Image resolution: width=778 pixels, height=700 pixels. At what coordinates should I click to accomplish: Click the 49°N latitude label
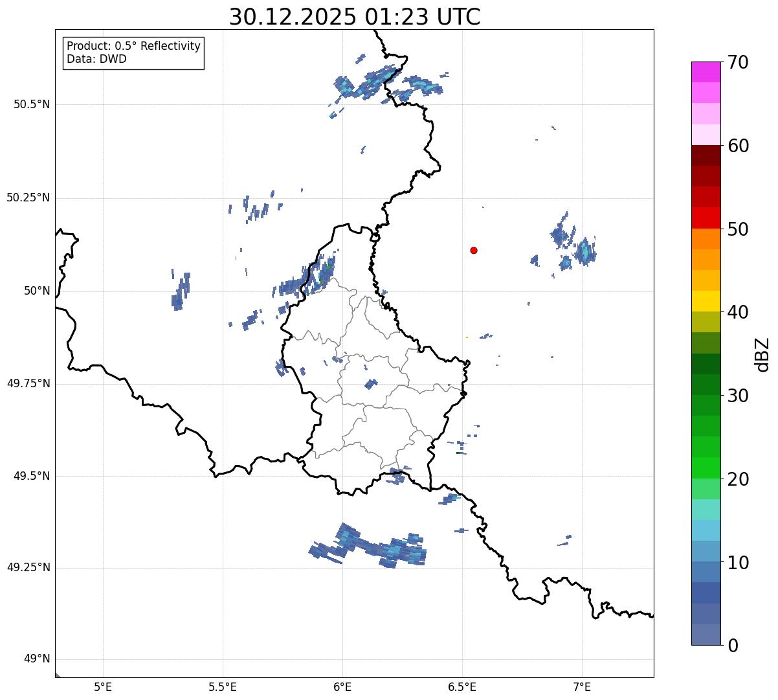(x=37, y=659)
